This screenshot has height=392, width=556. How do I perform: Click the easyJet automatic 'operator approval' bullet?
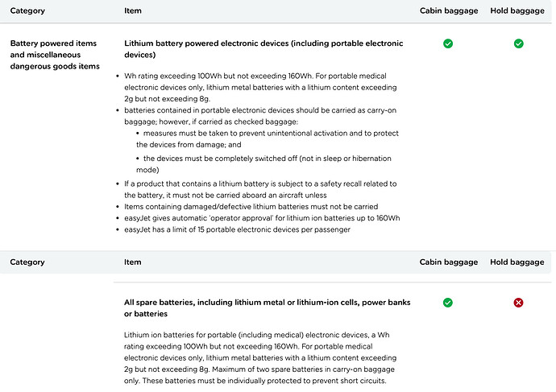point(262,218)
